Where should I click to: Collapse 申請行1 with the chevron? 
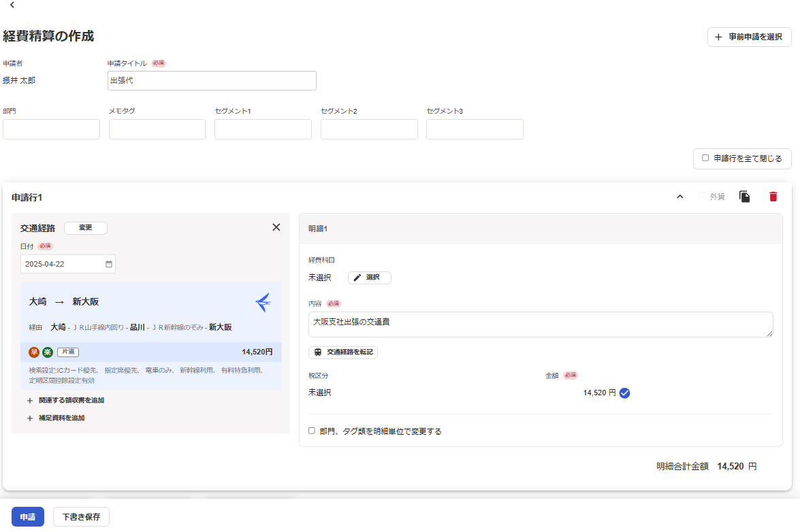[x=679, y=197]
